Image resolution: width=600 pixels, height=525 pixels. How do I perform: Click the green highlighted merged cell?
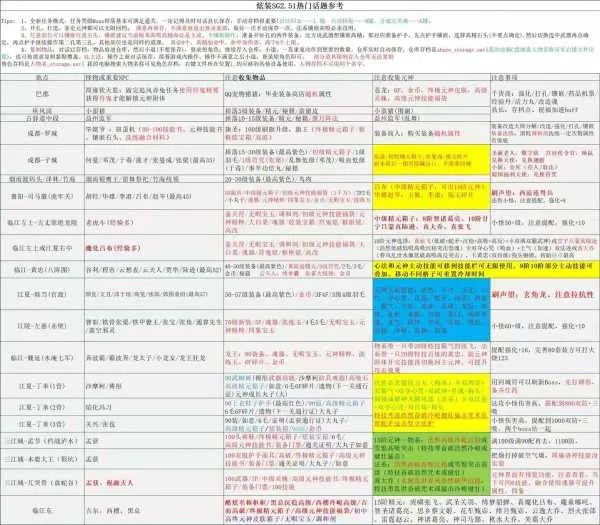(431, 464)
